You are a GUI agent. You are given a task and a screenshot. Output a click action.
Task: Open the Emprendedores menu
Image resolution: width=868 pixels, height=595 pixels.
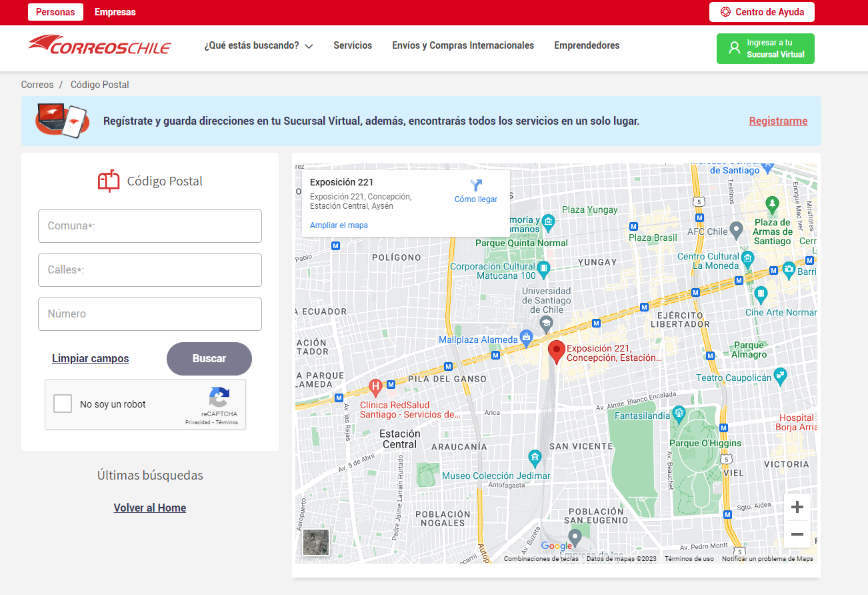pyautogui.click(x=587, y=45)
